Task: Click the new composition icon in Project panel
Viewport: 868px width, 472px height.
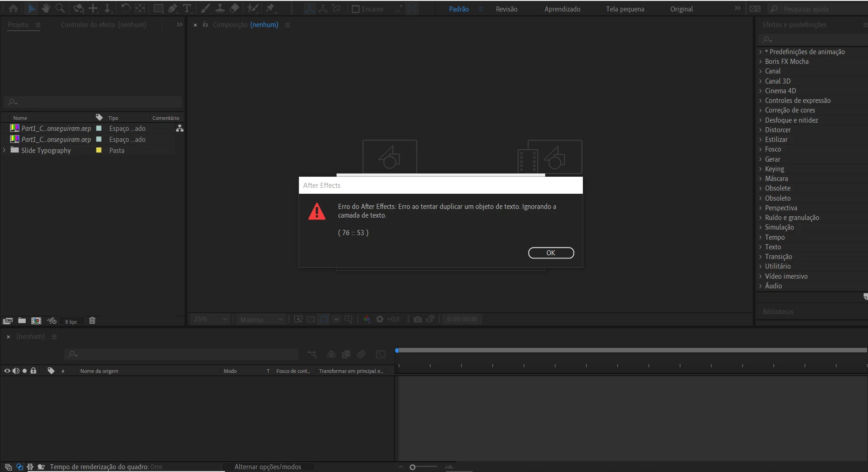Action: [36, 320]
